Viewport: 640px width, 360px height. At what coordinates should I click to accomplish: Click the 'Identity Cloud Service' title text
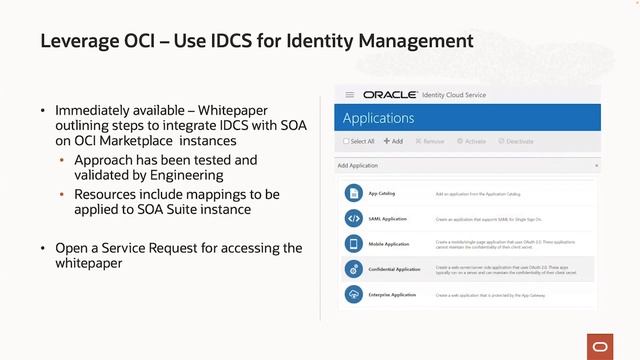tap(454, 95)
